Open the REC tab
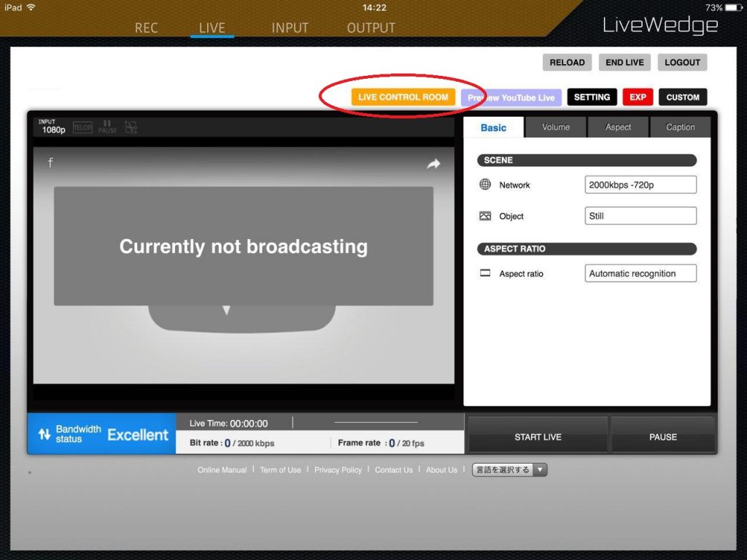Viewport: 747px width, 560px height. tap(146, 28)
